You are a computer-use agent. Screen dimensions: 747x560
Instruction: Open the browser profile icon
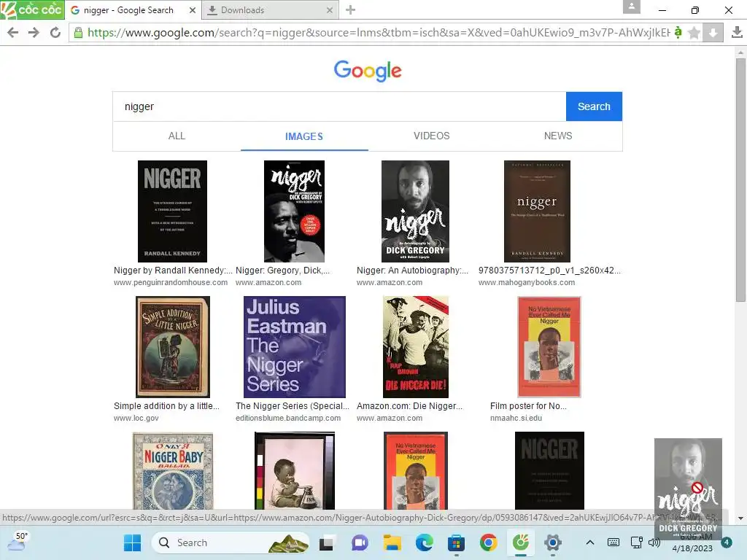click(631, 7)
